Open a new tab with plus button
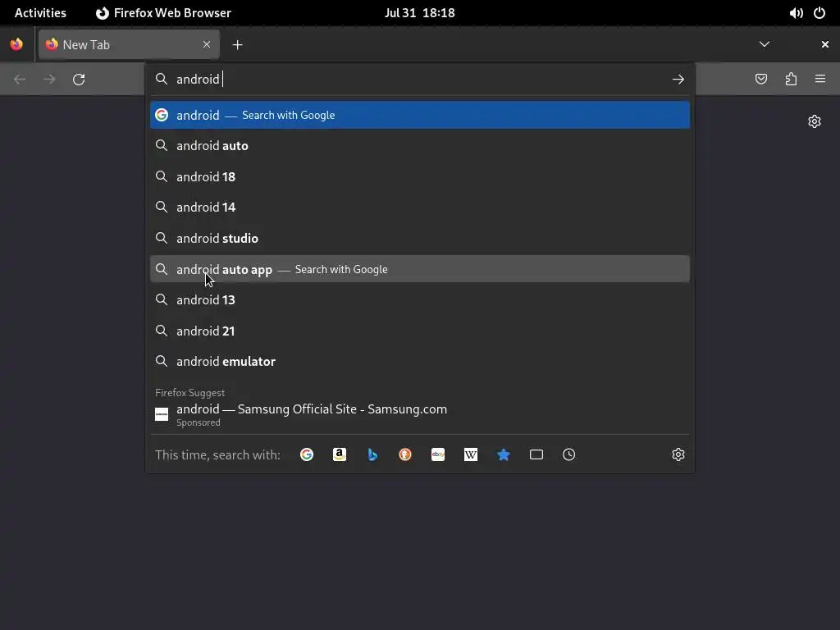The image size is (840, 630). click(237, 45)
